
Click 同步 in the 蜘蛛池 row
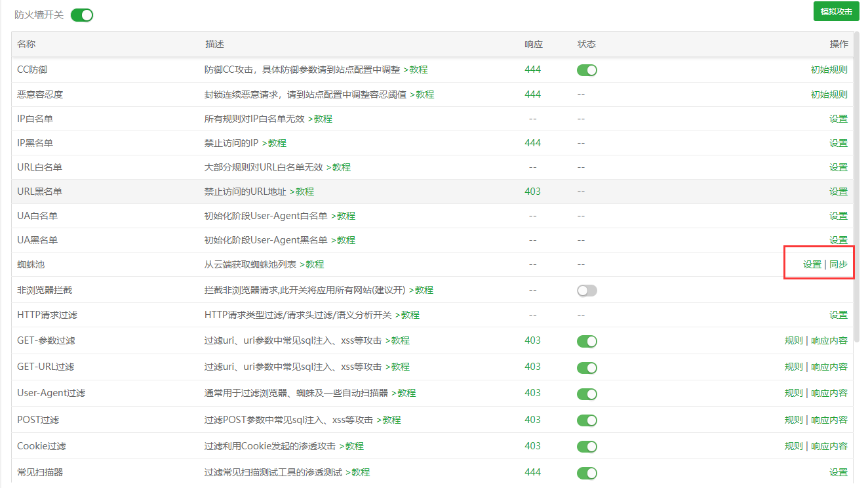(838, 264)
